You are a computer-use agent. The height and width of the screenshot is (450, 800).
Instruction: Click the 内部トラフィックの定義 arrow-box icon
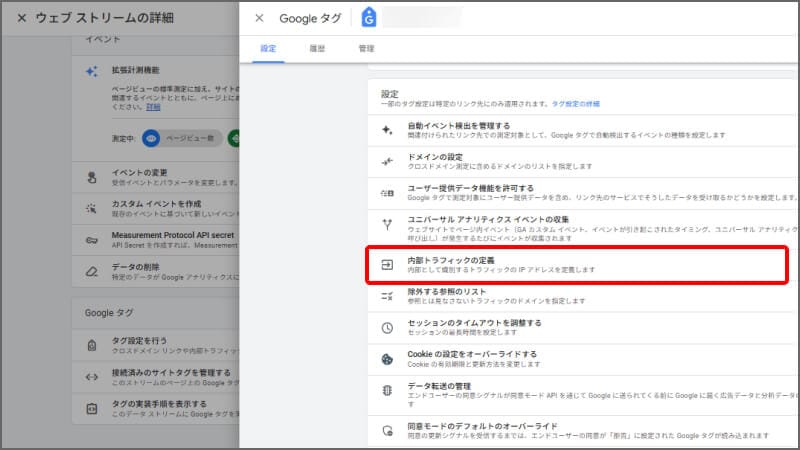click(x=387, y=264)
